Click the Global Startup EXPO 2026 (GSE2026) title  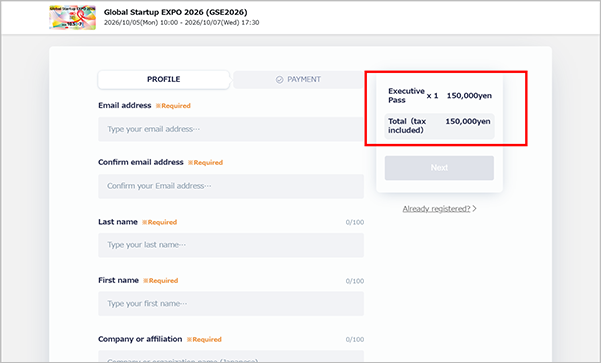point(176,12)
